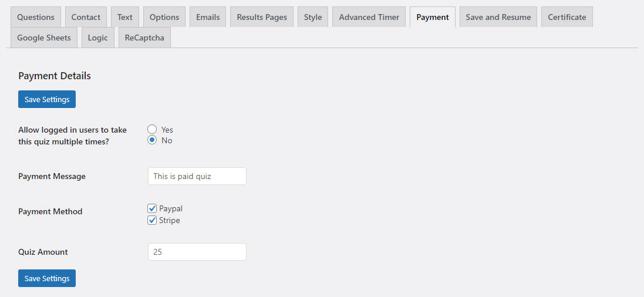The image size is (644, 297).
Task: Select the Payment tab
Action: point(433,17)
